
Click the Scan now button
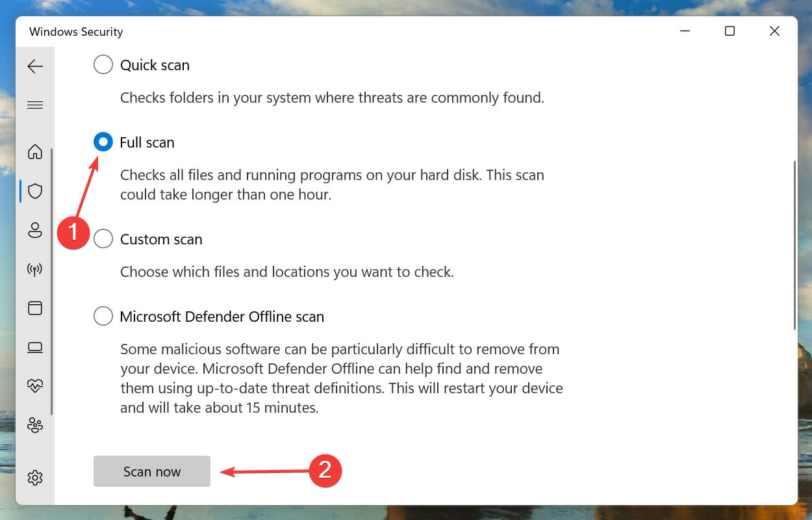152,471
